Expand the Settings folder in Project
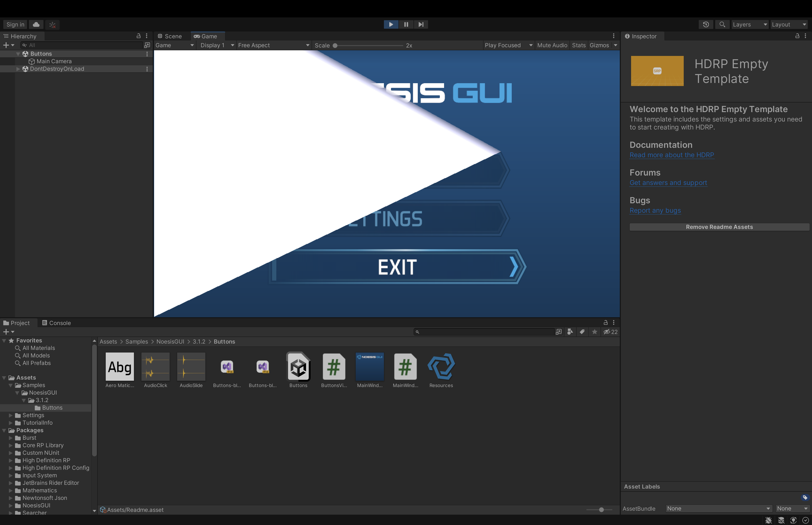Image resolution: width=812 pixels, height=525 pixels. point(11,415)
